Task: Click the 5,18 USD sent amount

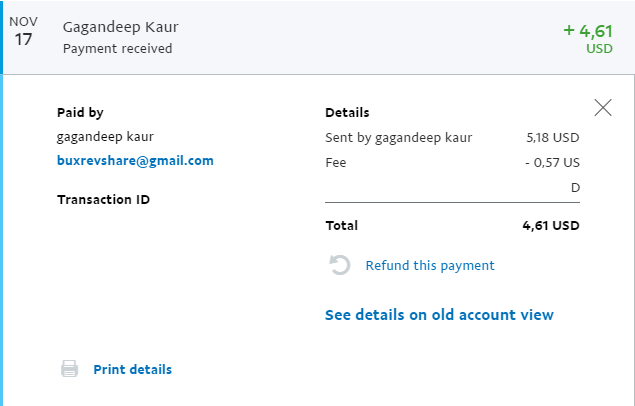Action: 552,138
